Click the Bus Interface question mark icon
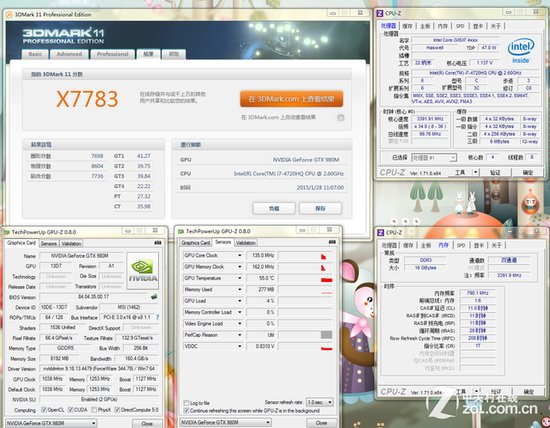The width and height of the screenshot is (550, 428). (x=157, y=317)
